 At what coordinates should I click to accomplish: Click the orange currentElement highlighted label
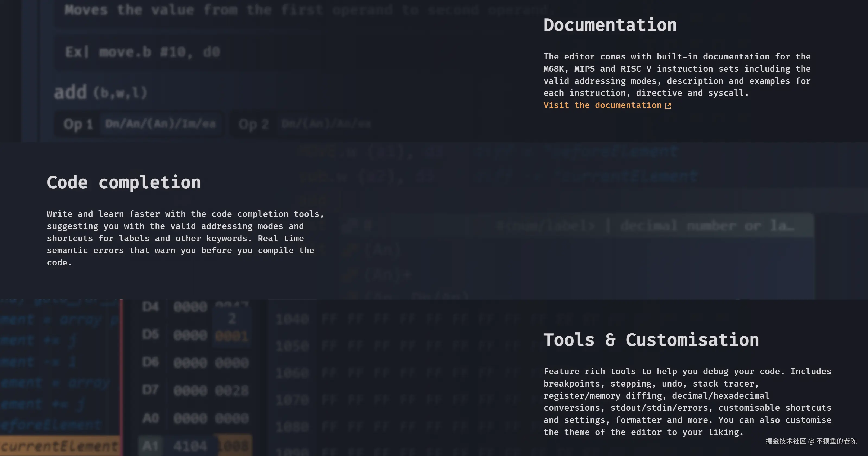point(59,446)
